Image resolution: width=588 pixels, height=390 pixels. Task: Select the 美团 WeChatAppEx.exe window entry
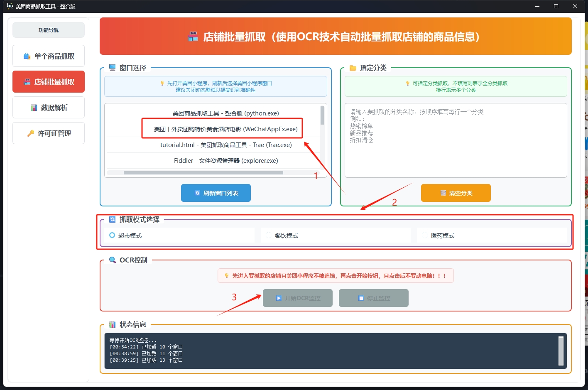(213, 129)
